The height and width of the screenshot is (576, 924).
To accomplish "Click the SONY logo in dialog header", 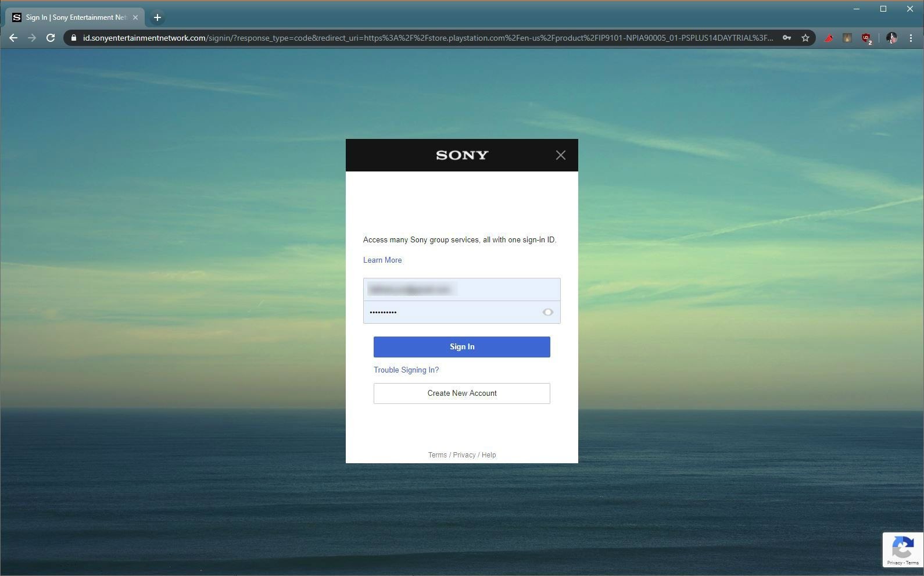I will tap(462, 155).
